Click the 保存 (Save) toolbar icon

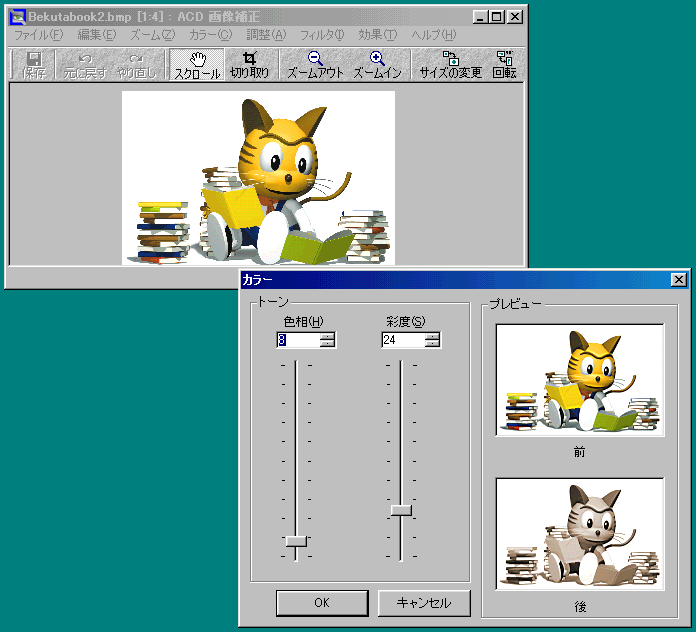click(34, 65)
